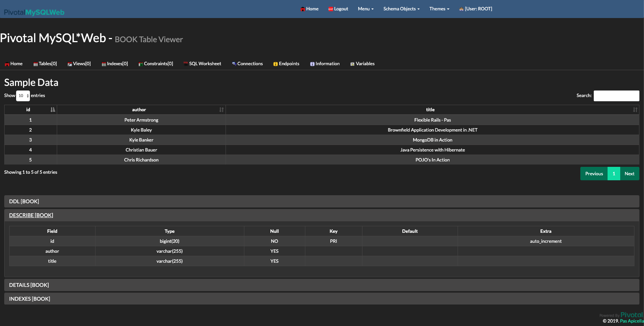
Task: Click the Pivotal footer logo
Action: coord(632,315)
